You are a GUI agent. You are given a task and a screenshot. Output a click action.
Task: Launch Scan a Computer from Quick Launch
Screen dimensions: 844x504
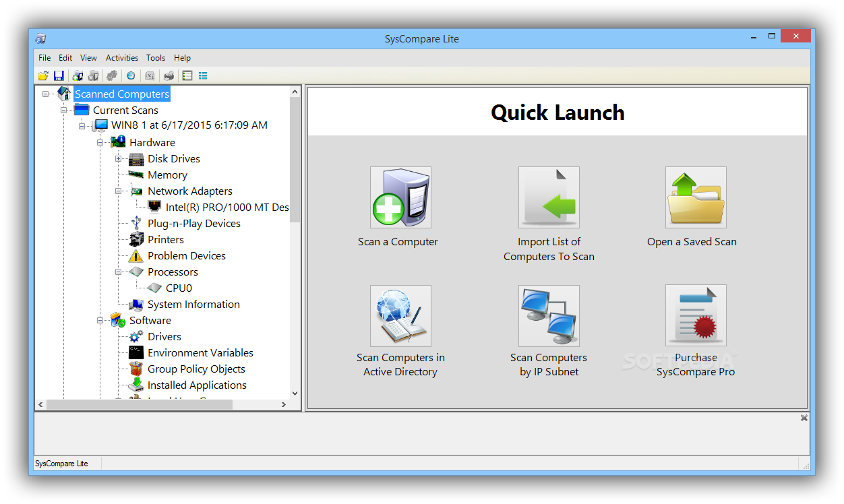coord(400,197)
